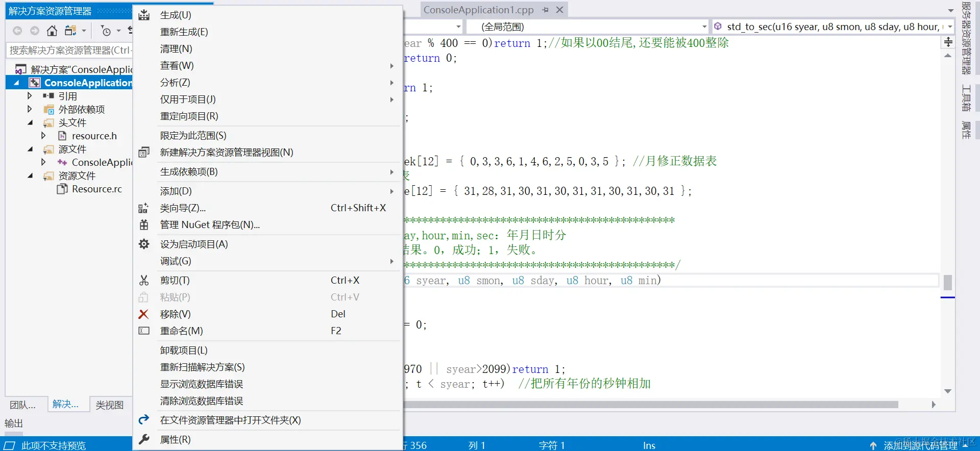Click the split editor icon above the scrollbar
980x451 pixels.
point(948,42)
